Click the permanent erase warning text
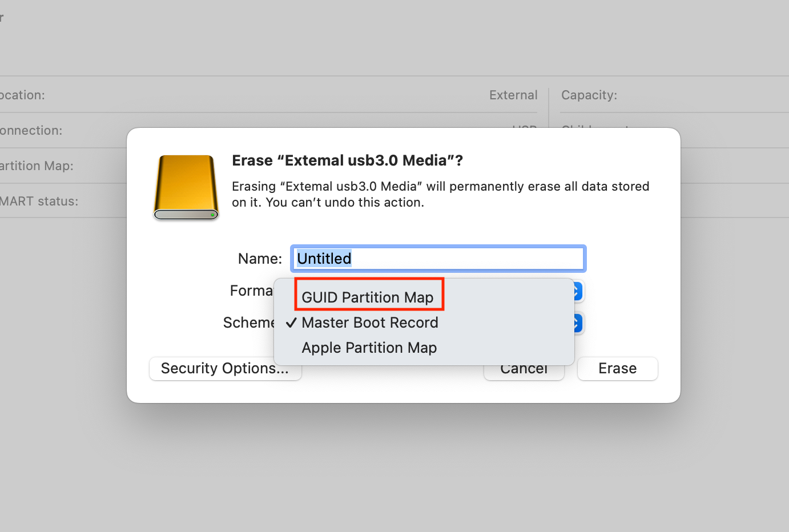789x532 pixels. coord(440,194)
